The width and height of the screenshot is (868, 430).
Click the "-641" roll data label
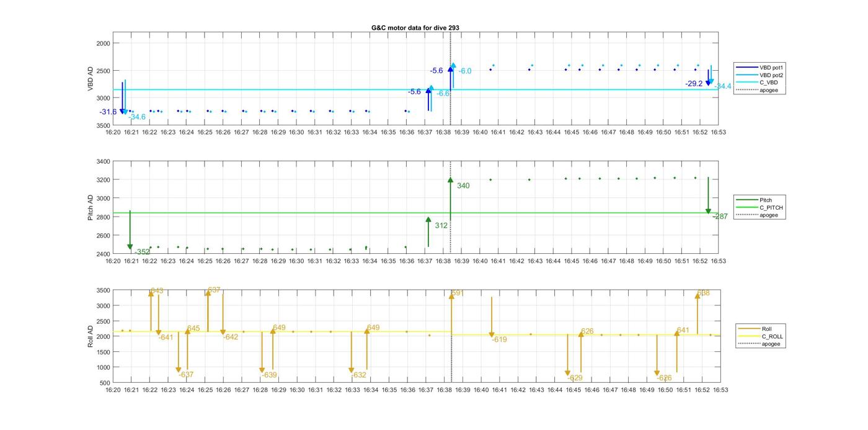[166, 337]
